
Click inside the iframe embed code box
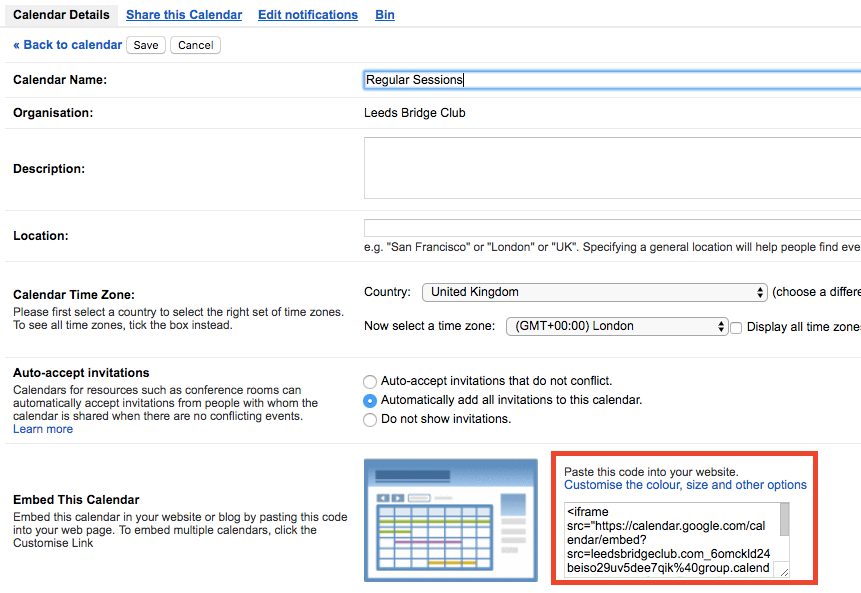click(x=672, y=539)
